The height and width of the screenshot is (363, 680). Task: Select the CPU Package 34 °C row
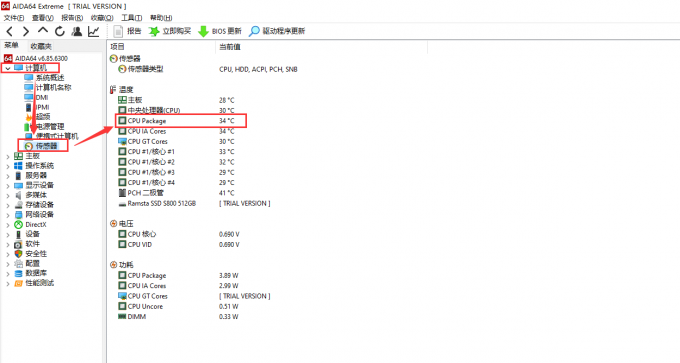(181, 121)
